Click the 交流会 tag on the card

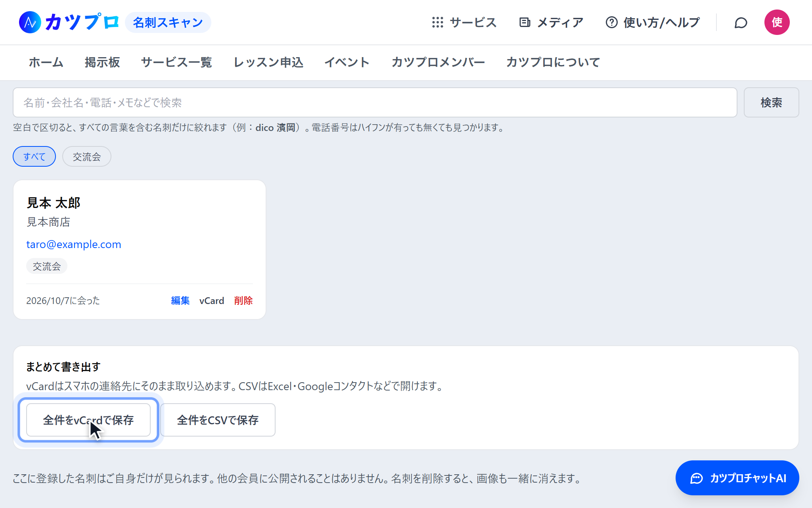pos(47,266)
